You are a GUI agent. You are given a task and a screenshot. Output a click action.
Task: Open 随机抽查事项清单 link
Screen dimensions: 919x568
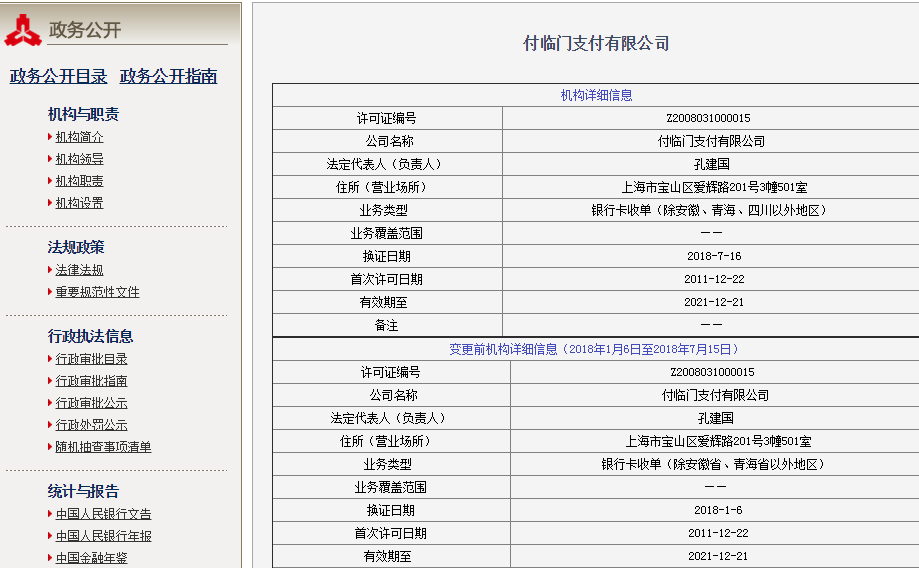[x=103, y=447]
